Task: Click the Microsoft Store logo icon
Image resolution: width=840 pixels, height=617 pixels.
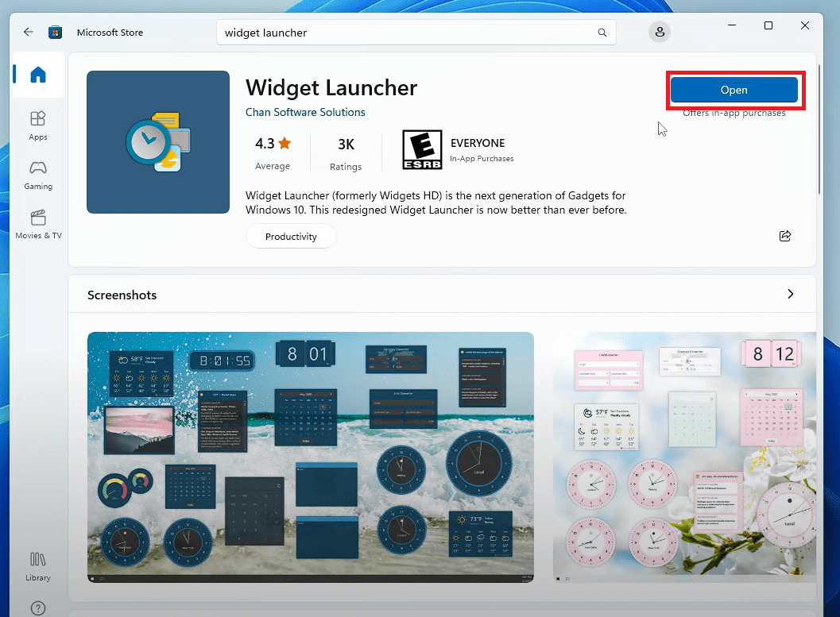Action: click(x=55, y=32)
